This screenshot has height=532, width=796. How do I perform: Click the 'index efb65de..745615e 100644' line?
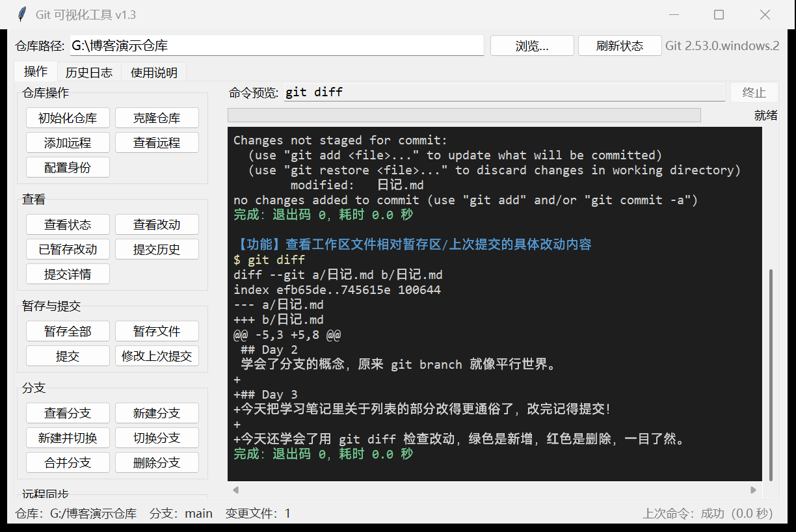[x=337, y=290]
